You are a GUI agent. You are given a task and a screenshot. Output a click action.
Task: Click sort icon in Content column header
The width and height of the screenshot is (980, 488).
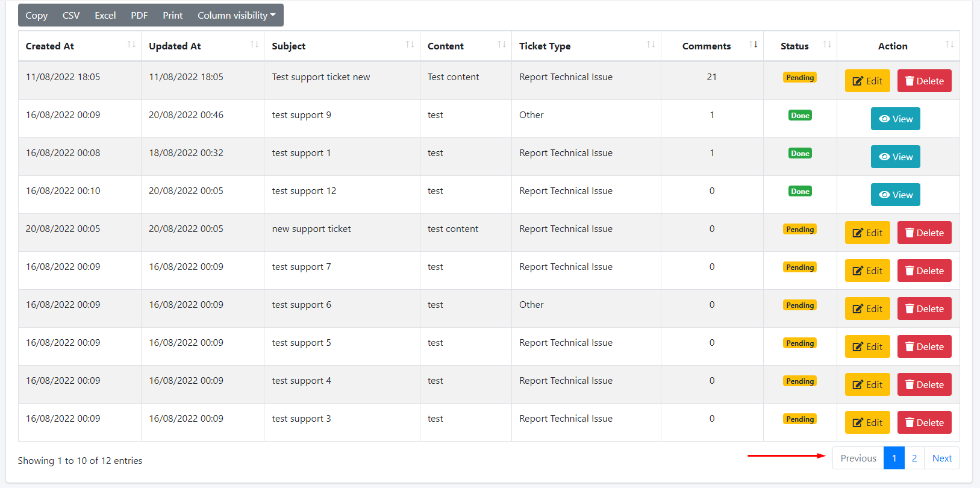tap(501, 45)
